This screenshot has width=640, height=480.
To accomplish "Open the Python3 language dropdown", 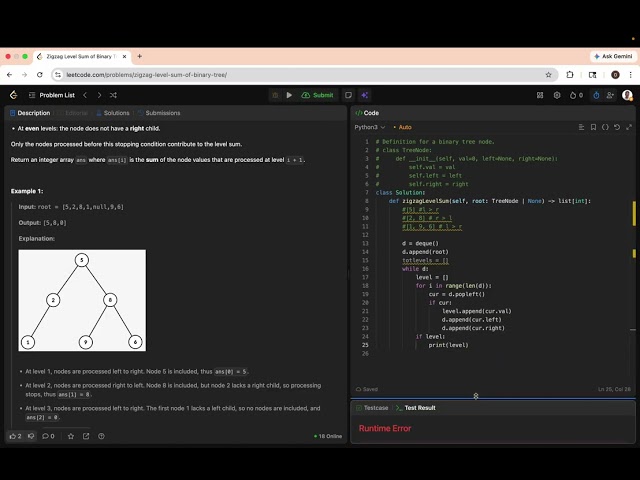I will coord(370,127).
